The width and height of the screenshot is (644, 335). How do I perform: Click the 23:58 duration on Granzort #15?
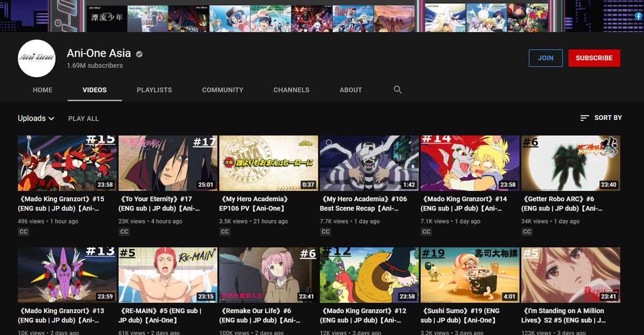pos(105,185)
